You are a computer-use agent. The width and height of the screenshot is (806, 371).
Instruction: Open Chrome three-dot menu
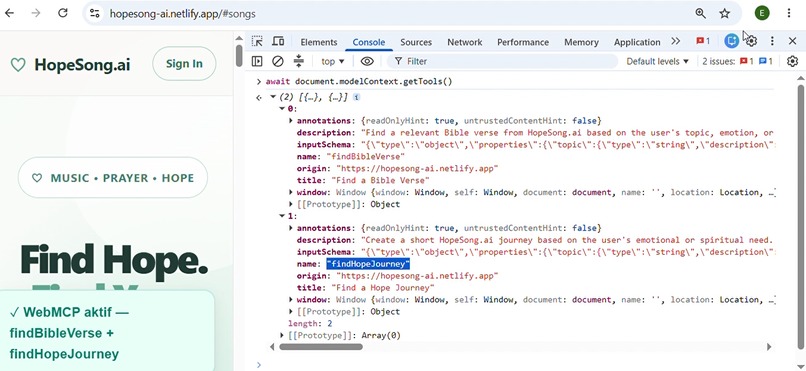[x=789, y=13]
